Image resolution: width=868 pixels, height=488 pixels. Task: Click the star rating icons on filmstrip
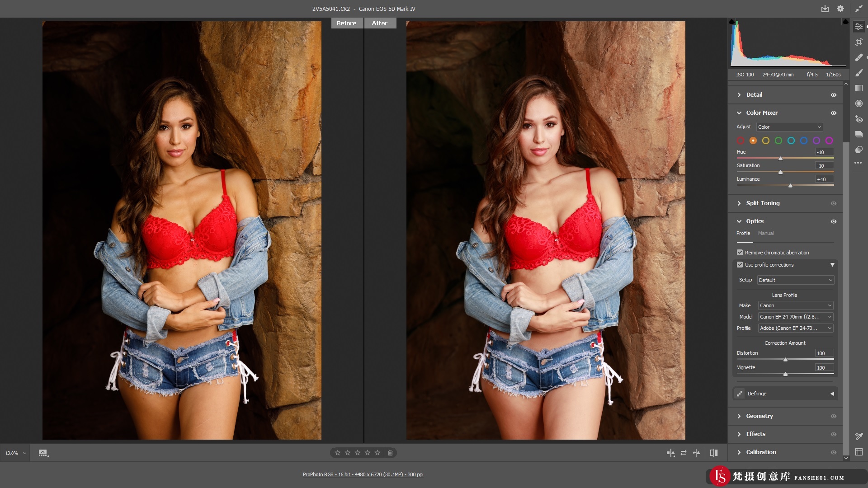(358, 453)
